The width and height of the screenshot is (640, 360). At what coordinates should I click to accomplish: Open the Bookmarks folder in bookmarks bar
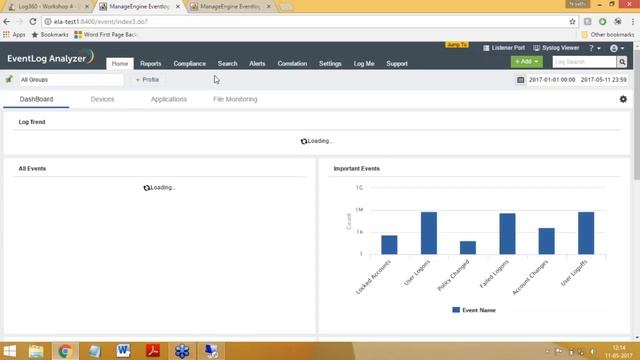50,35
